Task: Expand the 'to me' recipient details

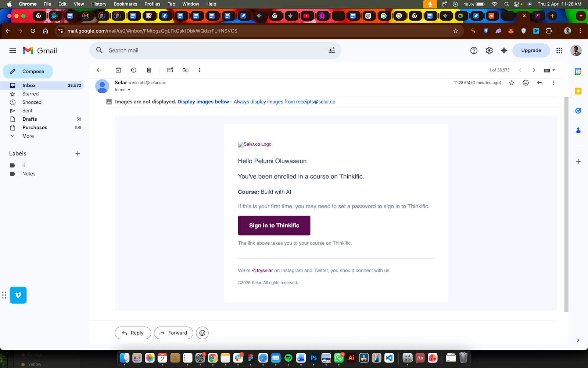Action: 129,90
